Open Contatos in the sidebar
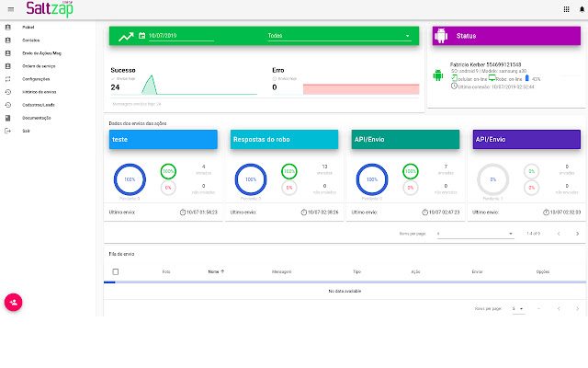This screenshot has width=588, height=368. 30,40
